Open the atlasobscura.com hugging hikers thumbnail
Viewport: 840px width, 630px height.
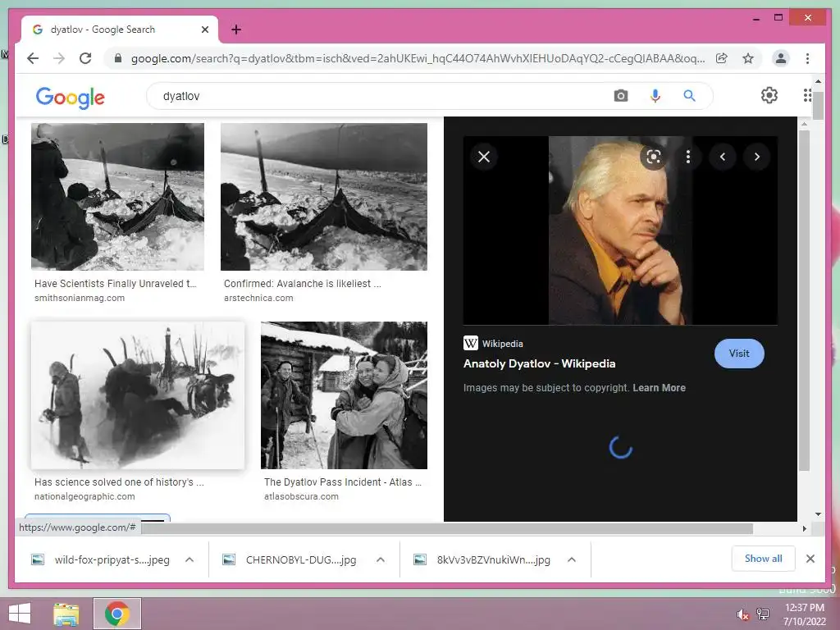click(x=344, y=395)
